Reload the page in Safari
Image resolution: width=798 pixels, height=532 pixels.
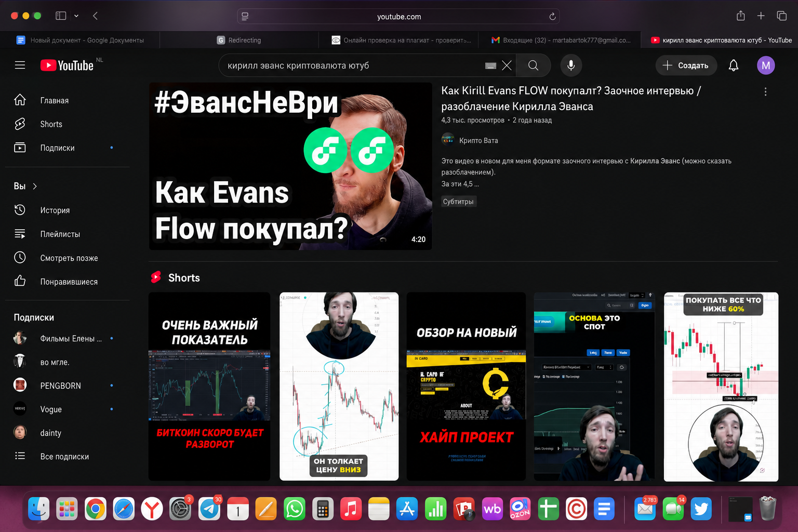pos(552,17)
